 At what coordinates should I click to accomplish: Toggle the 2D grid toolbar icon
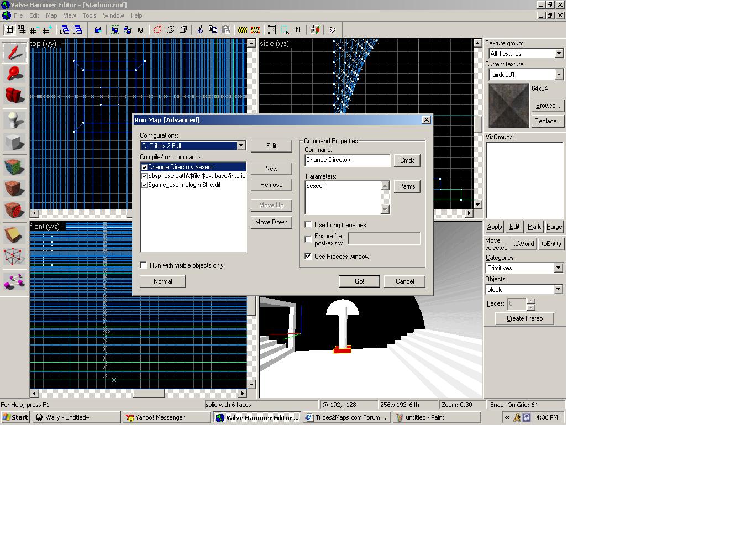point(9,30)
